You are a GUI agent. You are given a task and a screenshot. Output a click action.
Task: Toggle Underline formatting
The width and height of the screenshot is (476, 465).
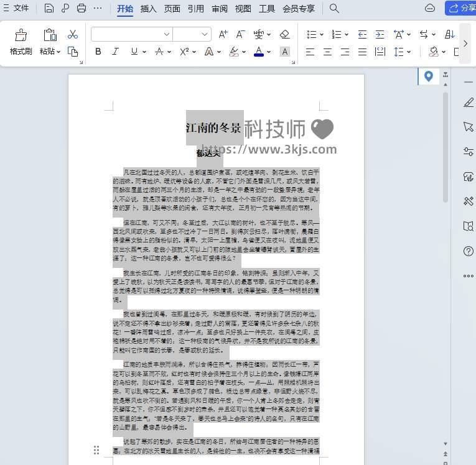pyautogui.click(x=134, y=52)
